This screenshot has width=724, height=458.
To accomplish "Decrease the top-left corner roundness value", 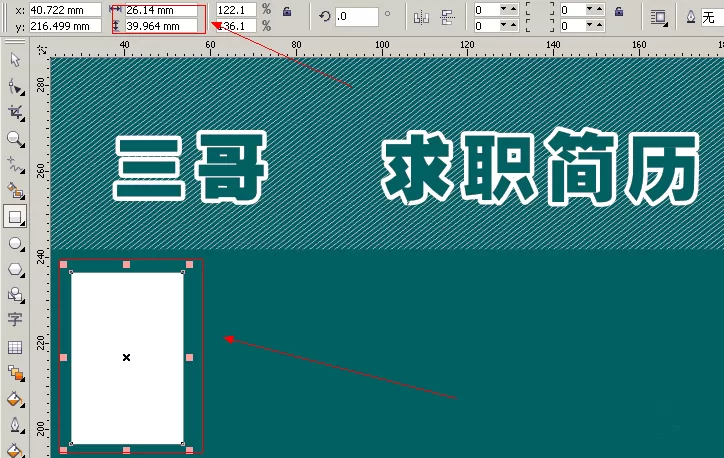I will [x=504, y=9].
